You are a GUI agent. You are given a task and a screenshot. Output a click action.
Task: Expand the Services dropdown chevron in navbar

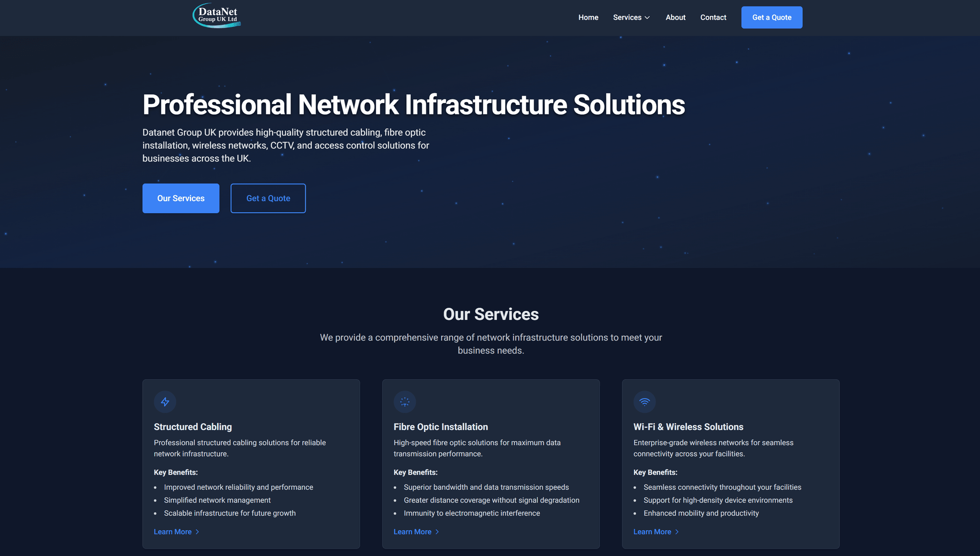click(647, 18)
